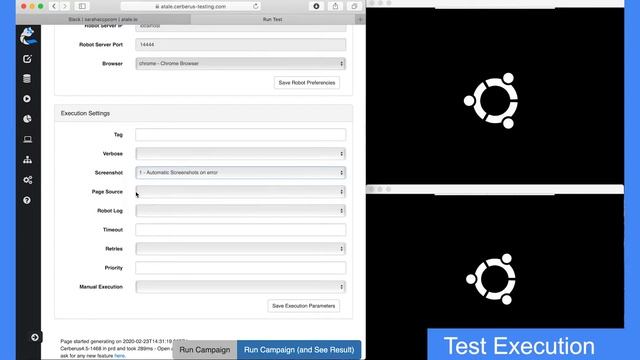The width and height of the screenshot is (640, 360).
Task: Click the Robot Server Port field
Action: tap(240, 44)
